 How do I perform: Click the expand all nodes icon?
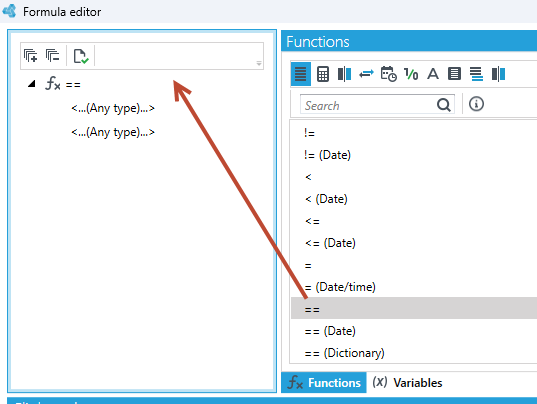(30, 55)
